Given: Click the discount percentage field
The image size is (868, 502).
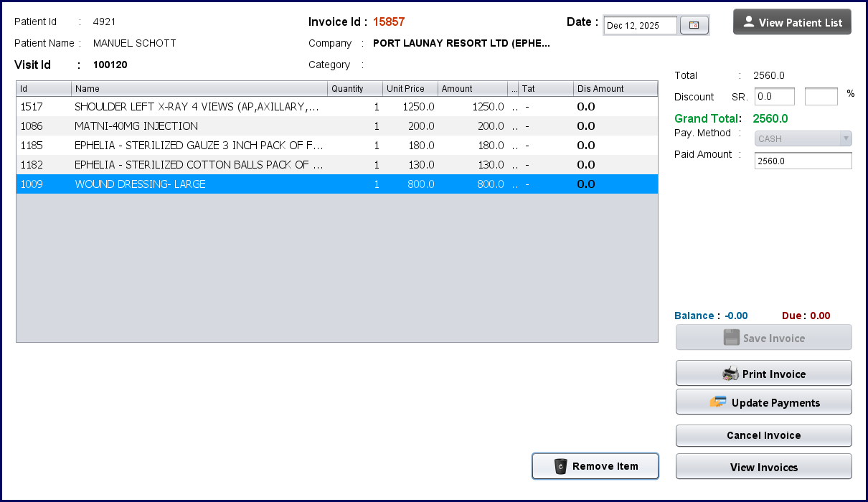Looking at the screenshot, I should click(821, 96).
